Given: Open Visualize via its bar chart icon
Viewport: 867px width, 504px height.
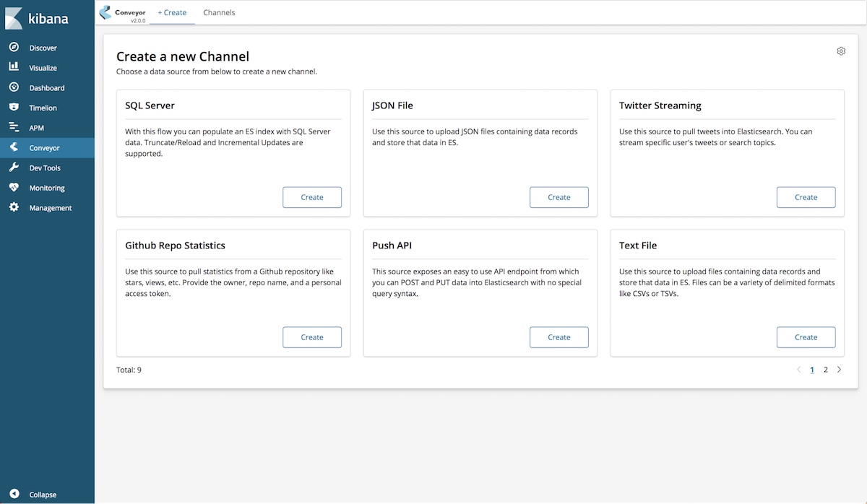Looking at the screenshot, I should [14, 67].
